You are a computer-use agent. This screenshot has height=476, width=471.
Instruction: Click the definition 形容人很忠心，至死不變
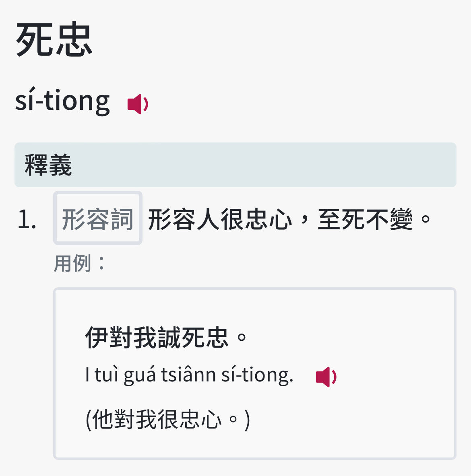click(x=289, y=219)
